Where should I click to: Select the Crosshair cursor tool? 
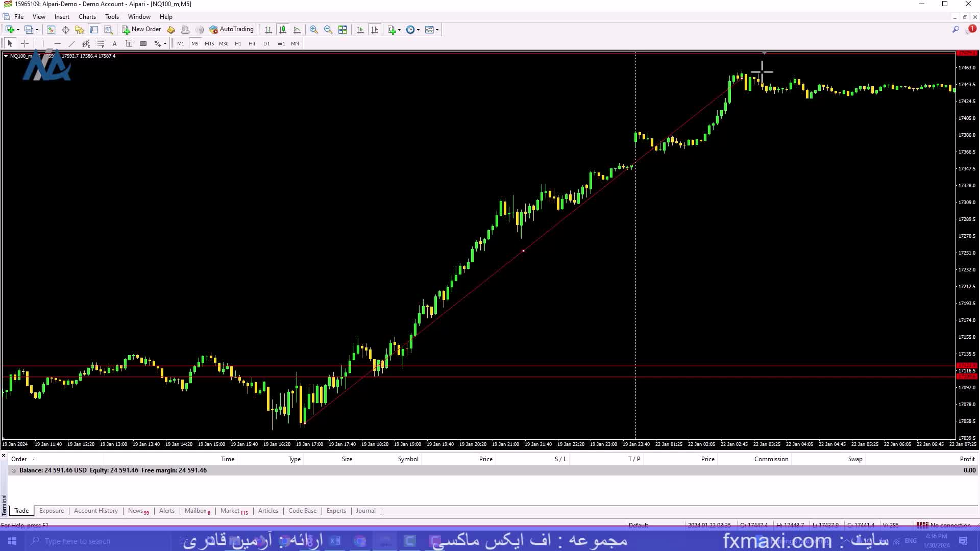24,43
